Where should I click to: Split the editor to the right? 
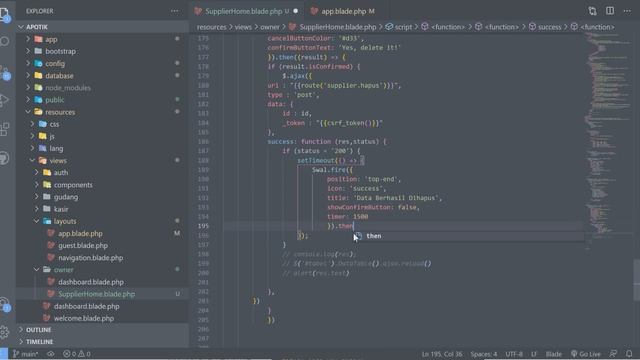[x=610, y=11]
